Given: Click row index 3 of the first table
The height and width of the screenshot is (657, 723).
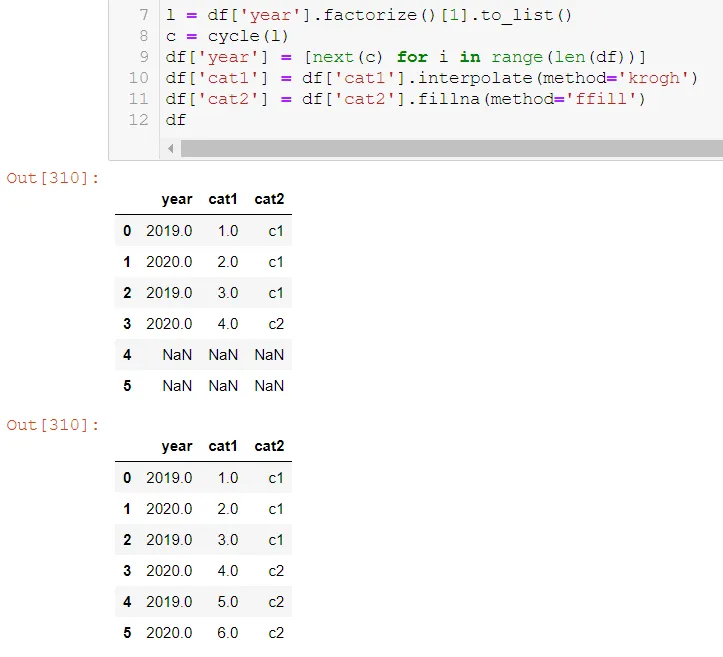Looking at the screenshot, I should [x=127, y=324].
